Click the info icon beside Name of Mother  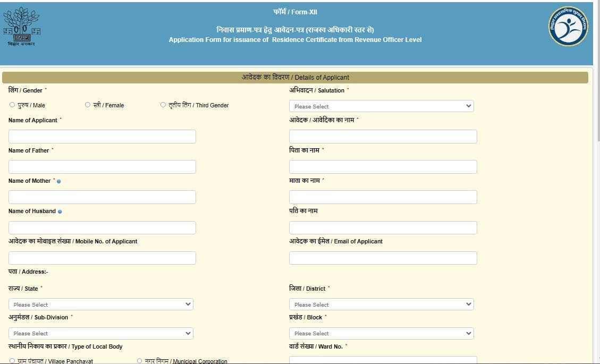click(58, 181)
